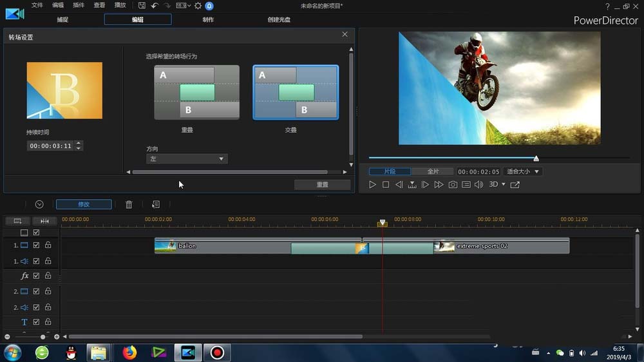Viewport: 644px width, 362px height.
Task: Click the 重置 reset button
Action: click(x=322, y=185)
